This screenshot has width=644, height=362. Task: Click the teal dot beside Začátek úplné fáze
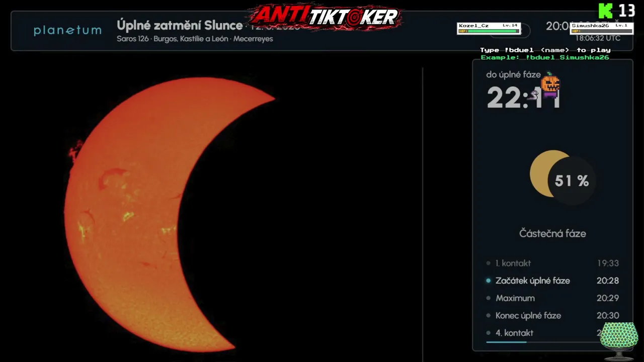488,281
